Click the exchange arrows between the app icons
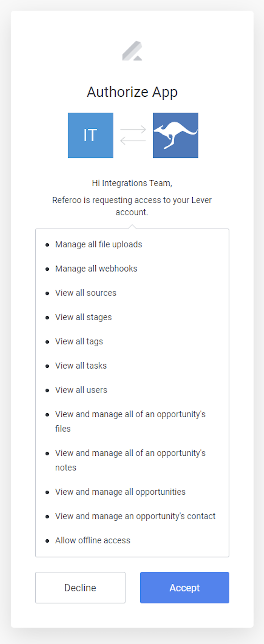Viewport: 264px width, 644px height. (x=133, y=135)
